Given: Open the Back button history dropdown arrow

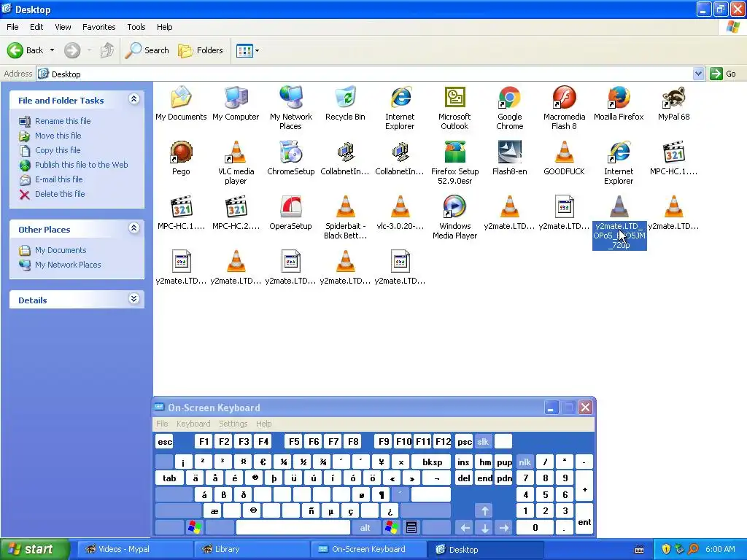Looking at the screenshot, I should pyautogui.click(x=52, y=50).
